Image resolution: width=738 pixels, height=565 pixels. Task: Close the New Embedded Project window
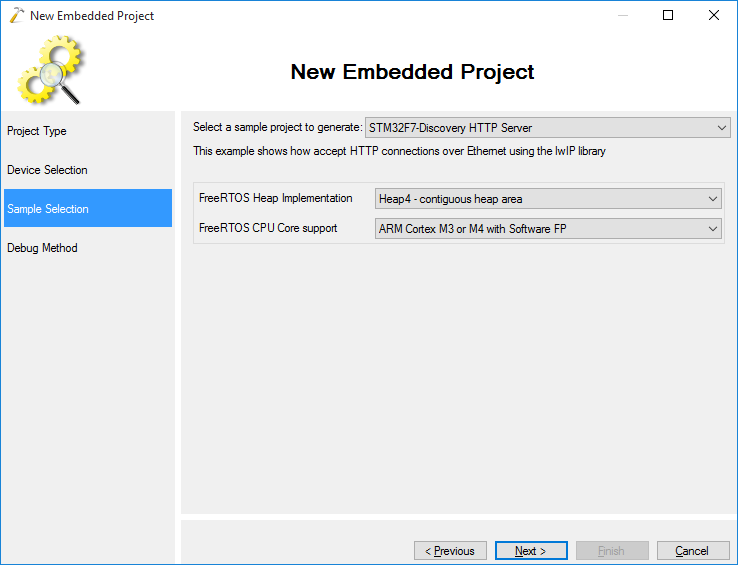(714, 15)
